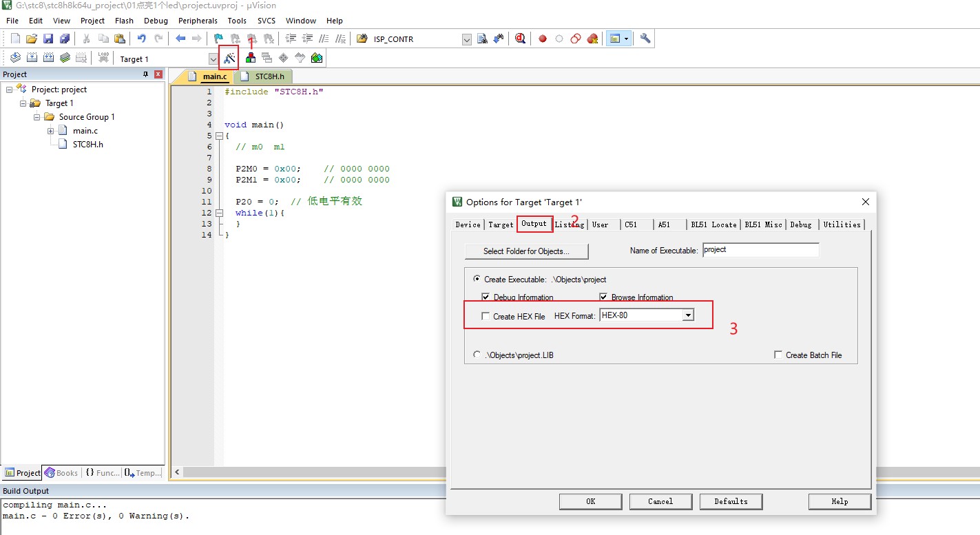980x535 pixels.
Task: Kill all breakpoints icon
Action: 592,39
